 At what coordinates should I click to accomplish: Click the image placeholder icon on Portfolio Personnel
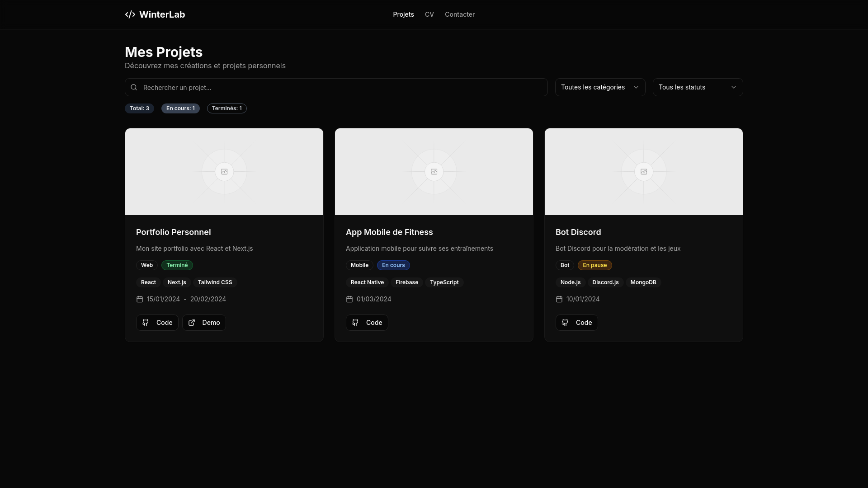pyautogui.click(x=224, y=172)
